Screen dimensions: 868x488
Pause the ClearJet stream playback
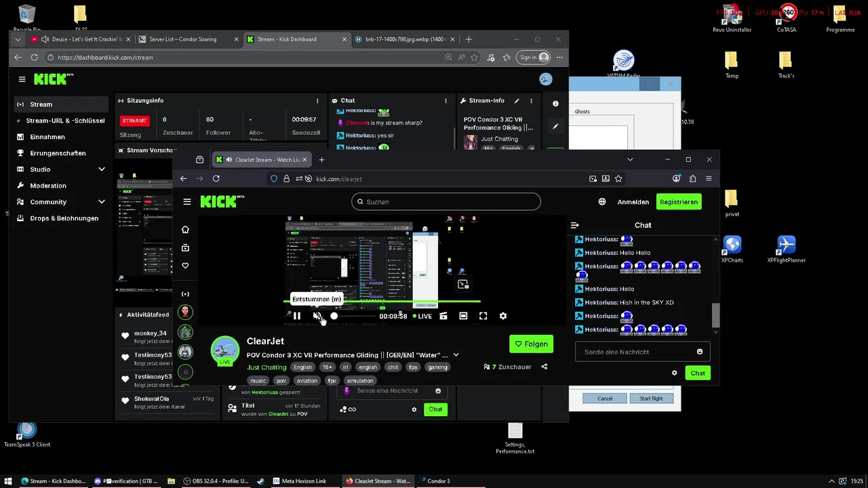pyautogui.click(x=297, y=316)
